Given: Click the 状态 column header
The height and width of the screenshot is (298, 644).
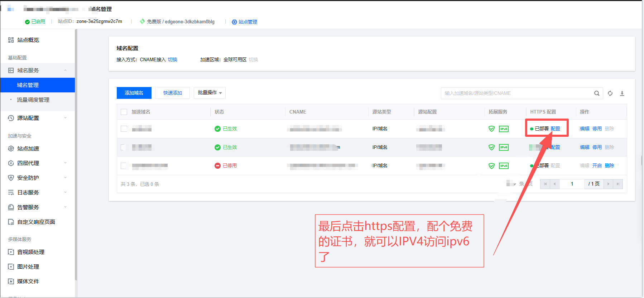Looking at the screenshot, I should pos(219,112).
